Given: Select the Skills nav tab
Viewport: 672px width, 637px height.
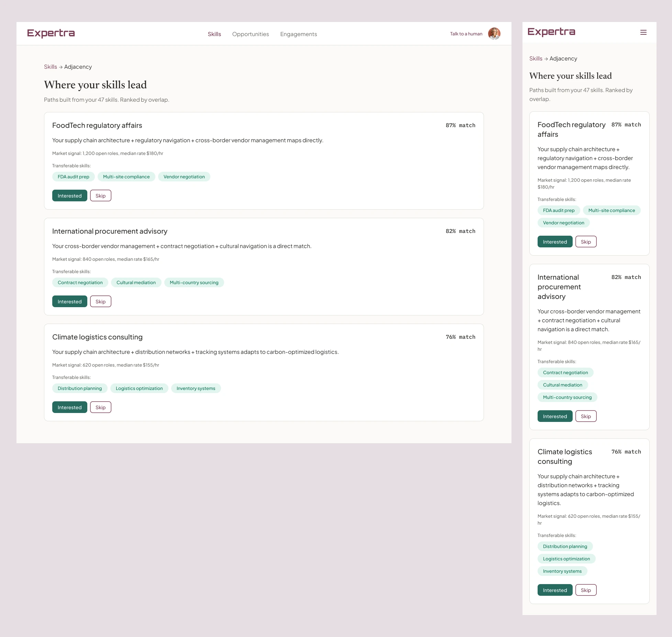Looking at the screenshot, I should (214, 34).
